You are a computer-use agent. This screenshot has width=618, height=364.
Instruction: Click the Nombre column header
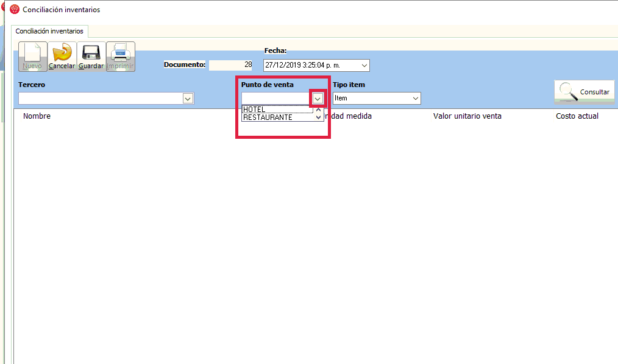tap(37, 116)
